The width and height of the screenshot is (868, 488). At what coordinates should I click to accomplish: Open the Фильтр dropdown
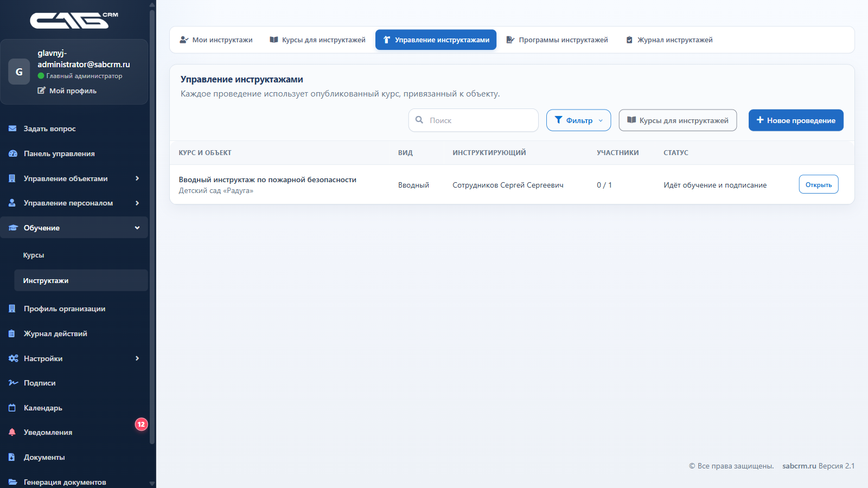click(578, 120)
